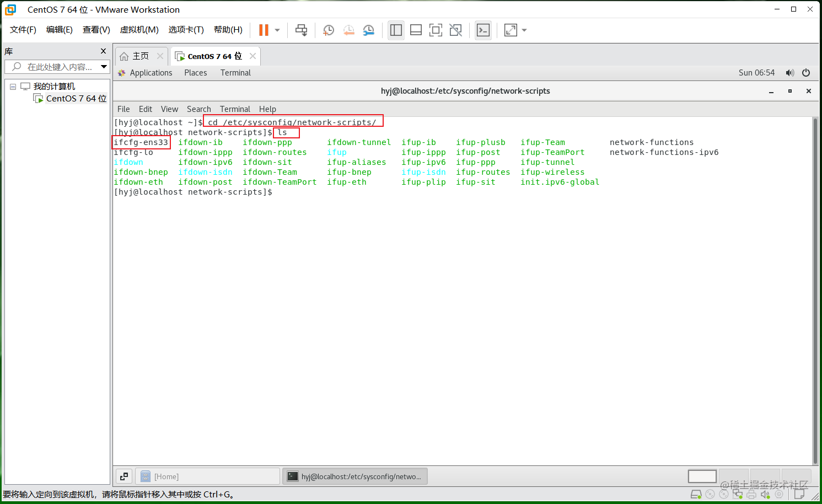This screenshot has height=504, width=822.
Task: Click the hard disk device status icon
Action: (x=696, y=495)
